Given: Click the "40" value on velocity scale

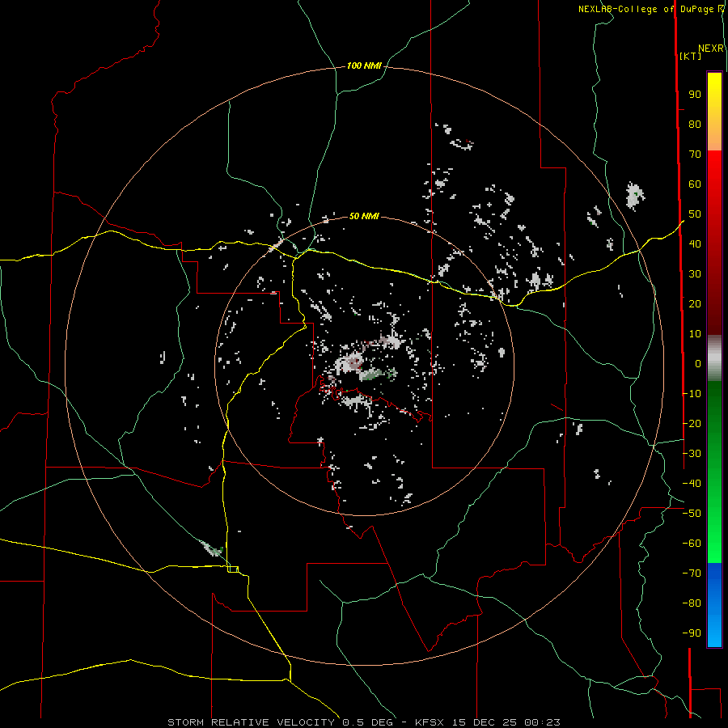Looking at the screenshot, I should [x=695, y=243].
